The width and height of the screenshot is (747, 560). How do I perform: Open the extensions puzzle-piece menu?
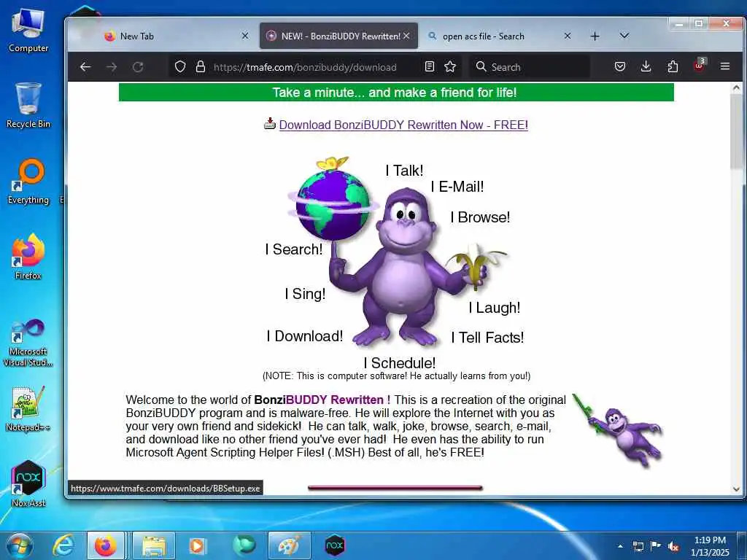click(x=673, y=66)
